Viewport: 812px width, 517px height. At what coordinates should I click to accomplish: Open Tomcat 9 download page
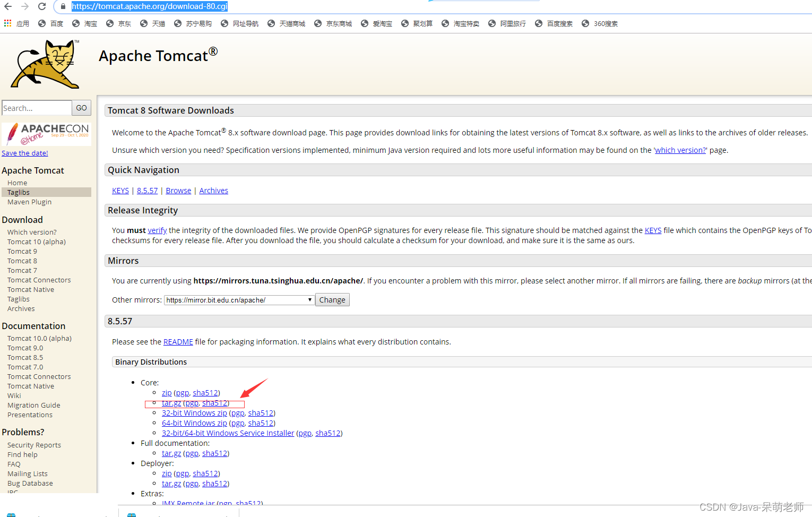pyautogui.click(x=22, y=251)
